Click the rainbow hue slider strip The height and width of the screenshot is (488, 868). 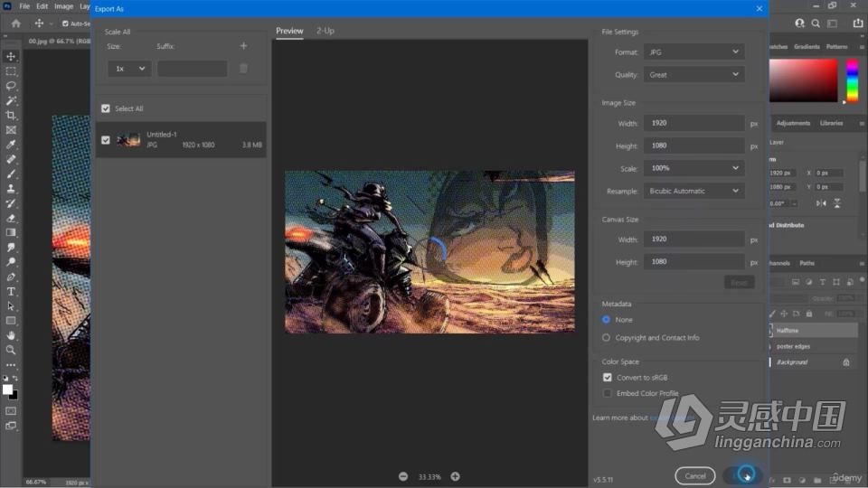click(853, 80)
